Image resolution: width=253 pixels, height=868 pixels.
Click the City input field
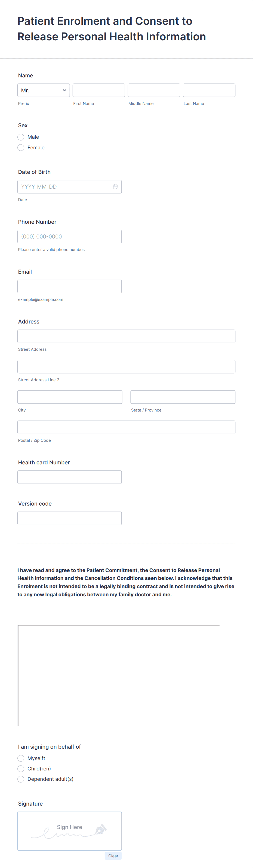tap(70, 397)
